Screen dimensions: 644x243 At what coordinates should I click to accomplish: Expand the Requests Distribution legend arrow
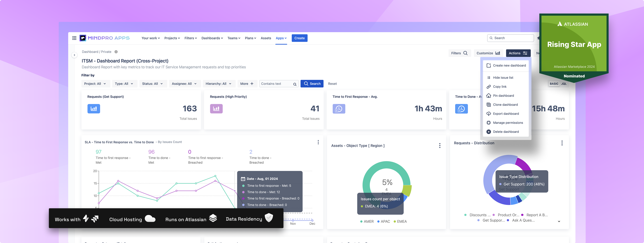click(559, 221)
